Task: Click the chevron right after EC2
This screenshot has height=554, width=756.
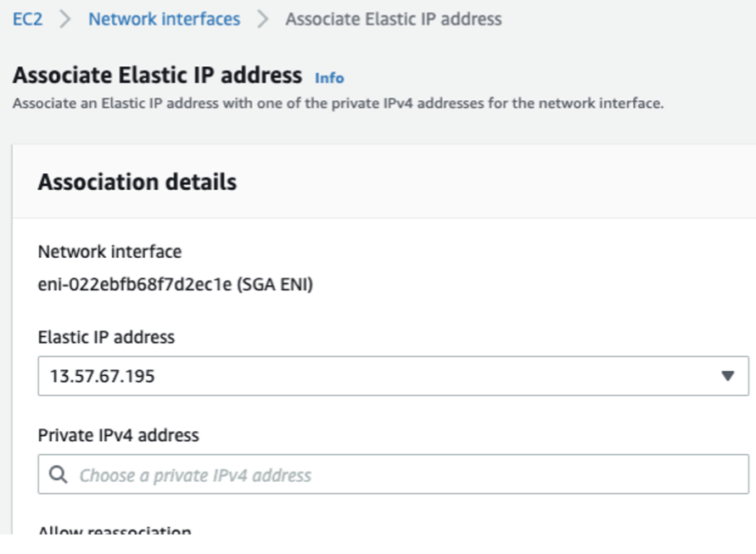Action: pos(65,19)
